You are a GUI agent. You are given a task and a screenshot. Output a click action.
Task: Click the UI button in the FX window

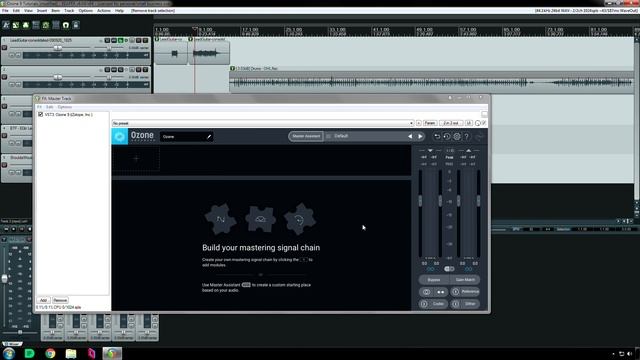[x=469, y=123]
